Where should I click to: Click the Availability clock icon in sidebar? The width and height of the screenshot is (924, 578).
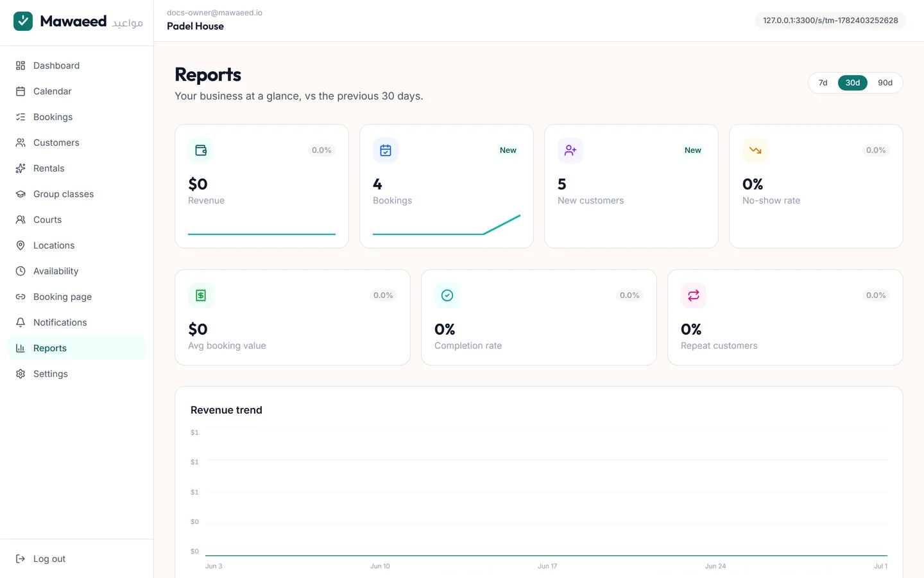(x=21, y=271)
